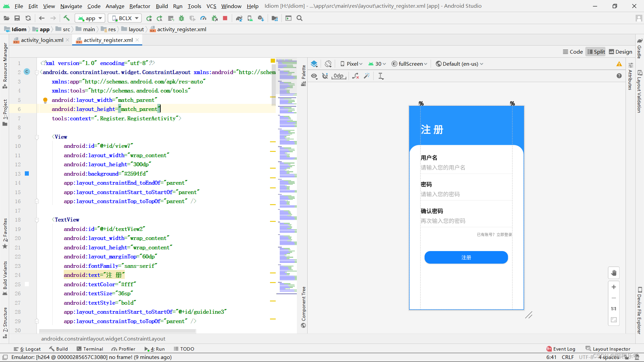Click the Save All floppy icon
This screenshot has height=362, width=644.
17,18
